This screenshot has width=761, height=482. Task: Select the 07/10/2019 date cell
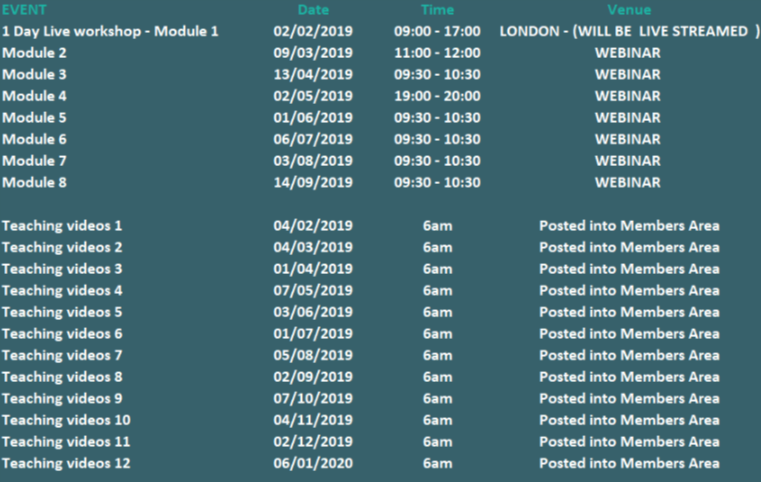click(313, 399)
